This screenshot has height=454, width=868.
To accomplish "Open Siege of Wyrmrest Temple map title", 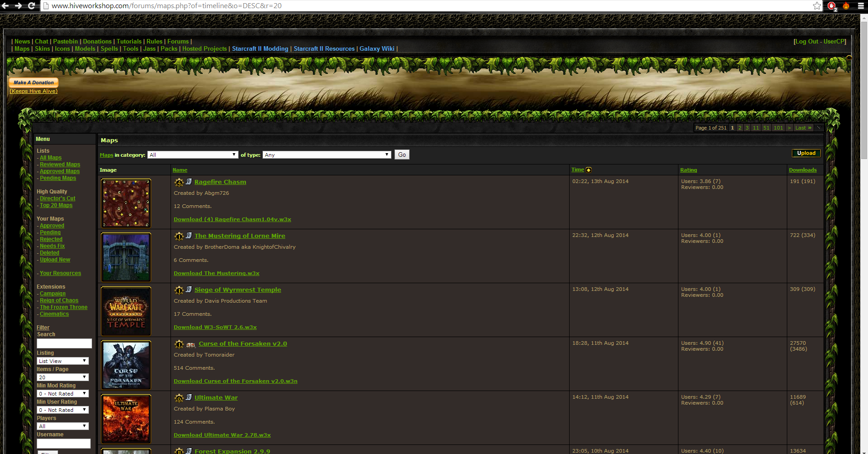I will click(x=238, y=290).
